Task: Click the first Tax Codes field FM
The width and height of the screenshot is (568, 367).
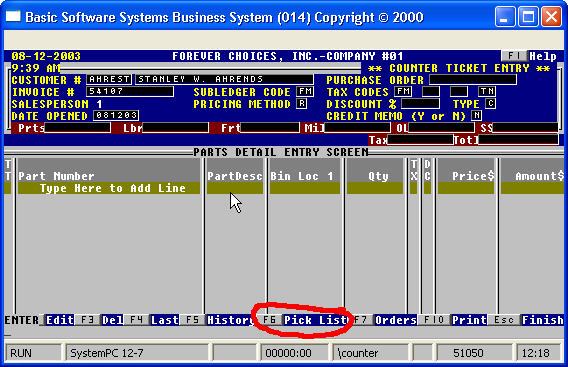Action: (403, 91)
